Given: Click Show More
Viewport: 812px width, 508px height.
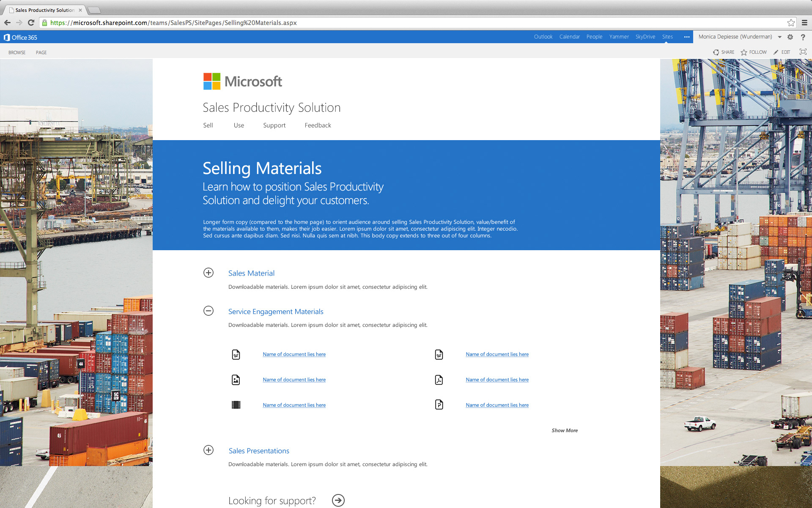Looking at the screenshot, I should point(565,431).
